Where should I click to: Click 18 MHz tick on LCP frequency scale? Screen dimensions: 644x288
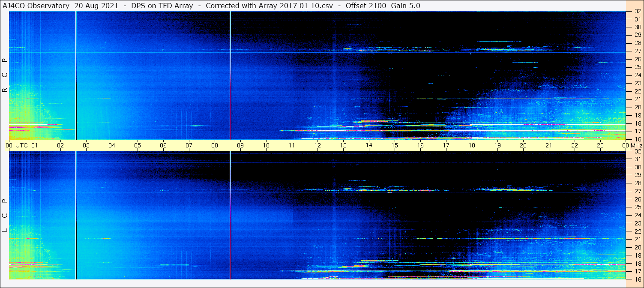637,263
